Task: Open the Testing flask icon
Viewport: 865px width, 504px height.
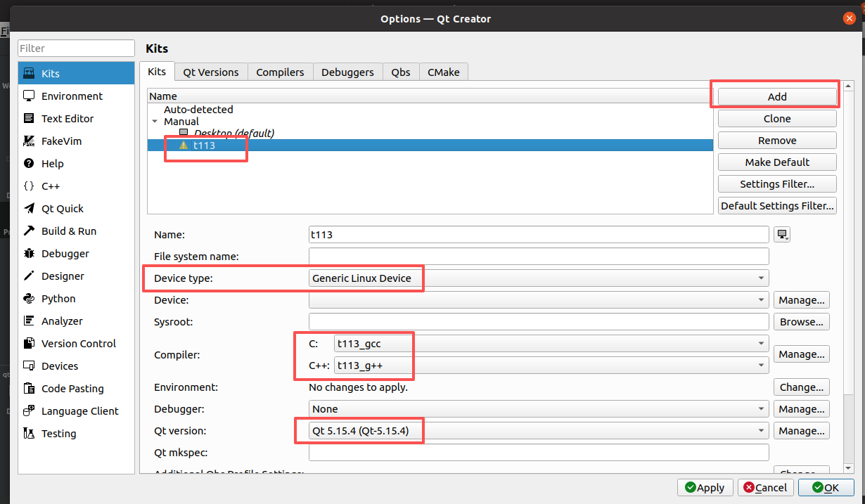Action: (29, 434)
